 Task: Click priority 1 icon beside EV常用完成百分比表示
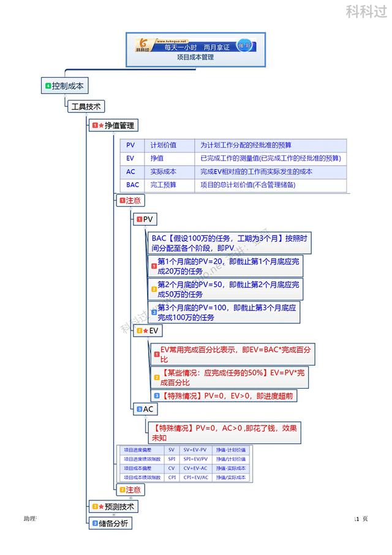157,354
